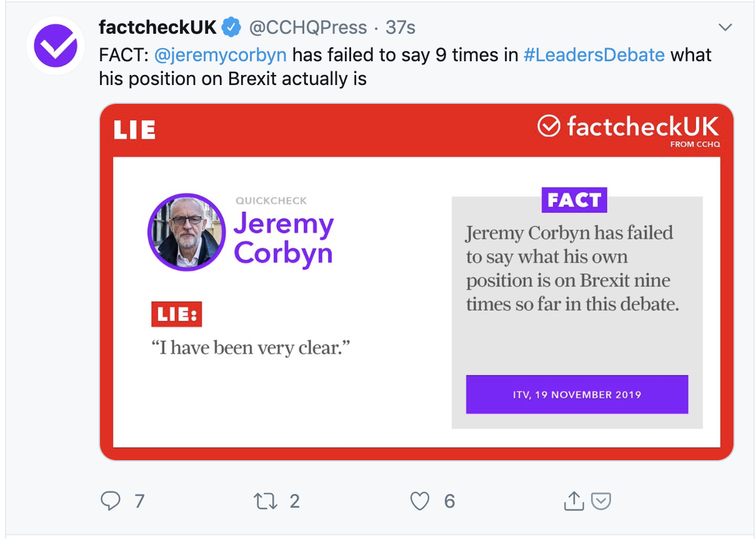
Task: Click the factcheckUK purple checkmark avatar
Action: pyautogui.click(x=55, y=46)
